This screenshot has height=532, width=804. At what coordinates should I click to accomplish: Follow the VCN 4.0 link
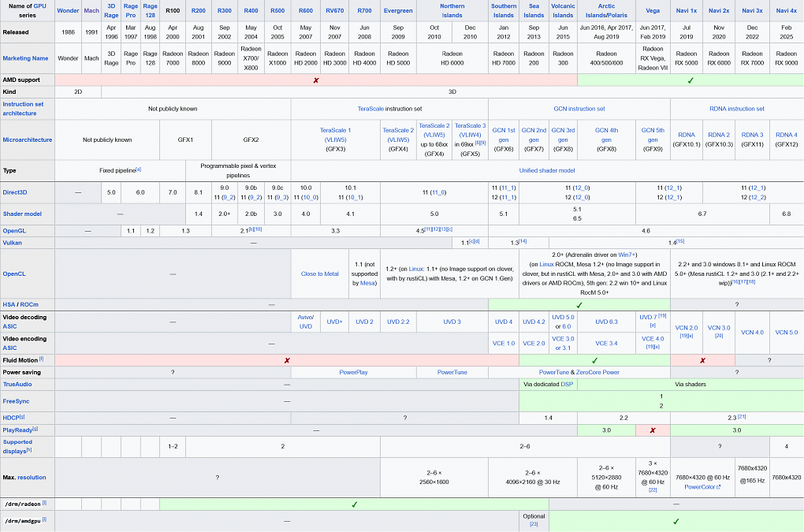coord(752,333)
